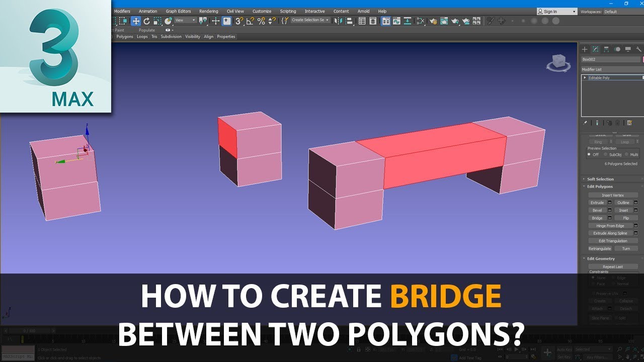Open the Workspaces Default dropdown
The image size is (644, 362).
click(623, 11)
